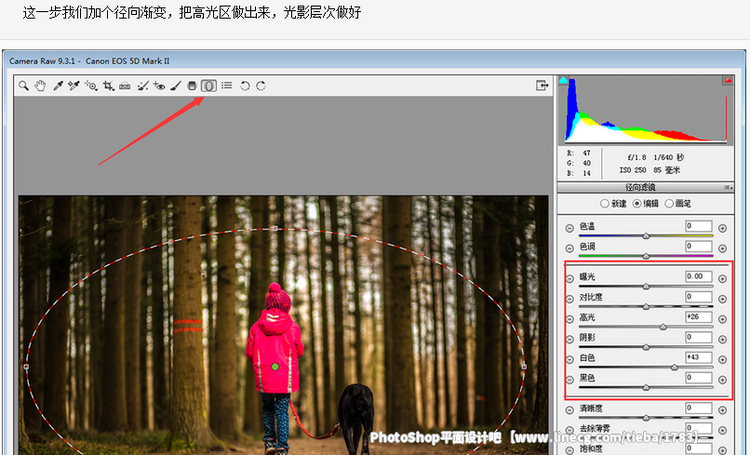The height and width of the screenshot is (455, 750).
Task: Click the 黑色 slider handle
Action: click(x=646, y=388)
